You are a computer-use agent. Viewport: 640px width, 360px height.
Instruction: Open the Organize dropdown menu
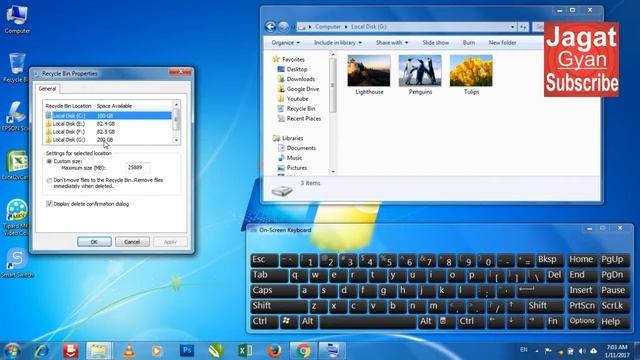285,42
